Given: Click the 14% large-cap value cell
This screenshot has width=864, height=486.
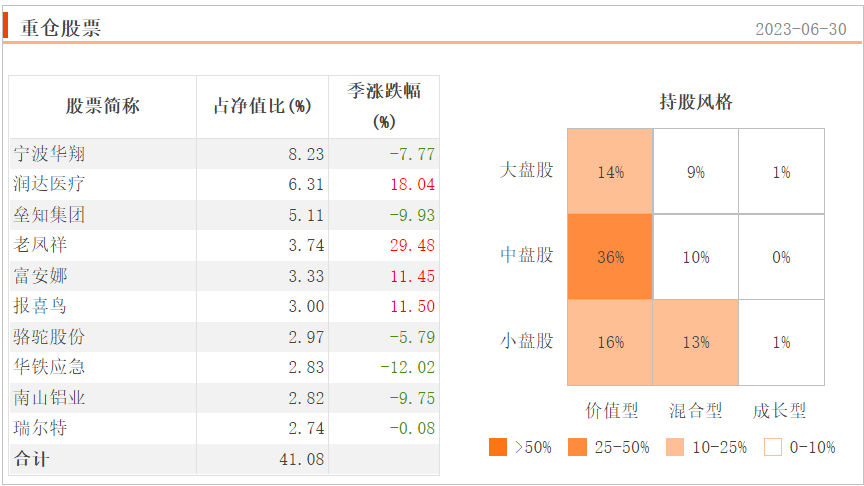Looking at the screenshot, I should tap(610, 171).
